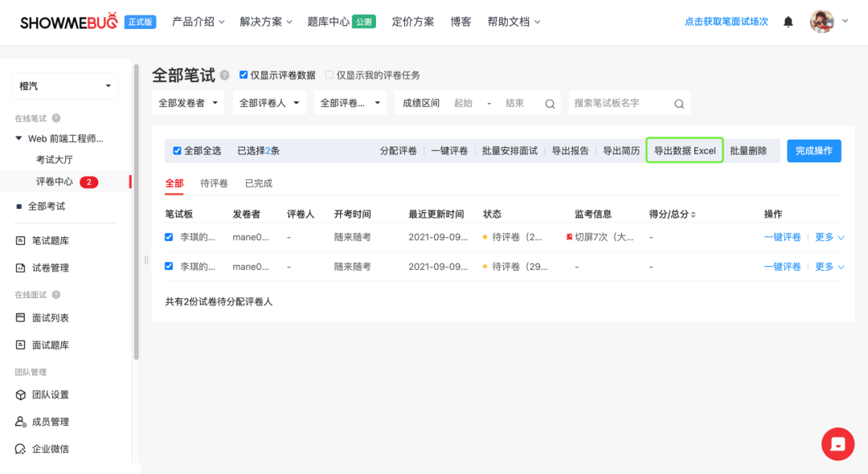The width and height of the screenshot is (868, 474).
Task: Switch to the 待评卷 tab
Action: (214, 183)
